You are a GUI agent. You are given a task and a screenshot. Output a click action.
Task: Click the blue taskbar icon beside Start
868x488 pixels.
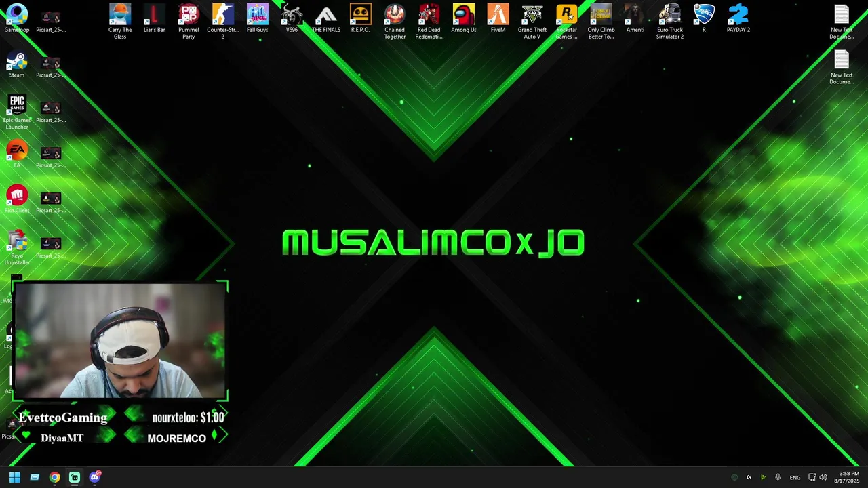point(35,477)
